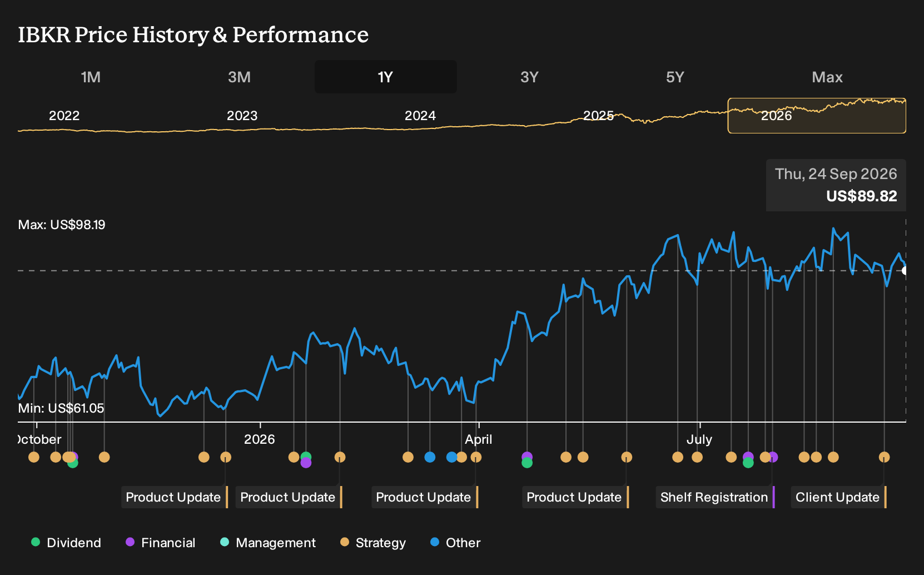Click the green Dividend dot under October

point(73,463)
